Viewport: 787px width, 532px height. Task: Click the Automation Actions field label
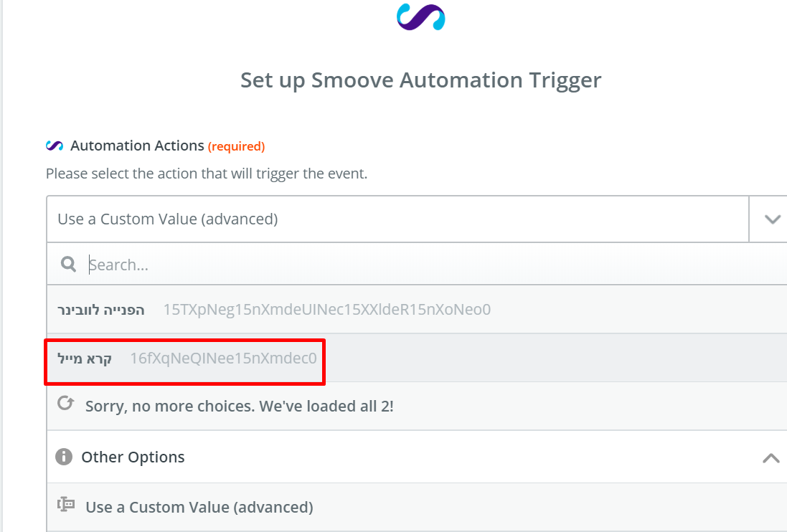coord(137,146)
